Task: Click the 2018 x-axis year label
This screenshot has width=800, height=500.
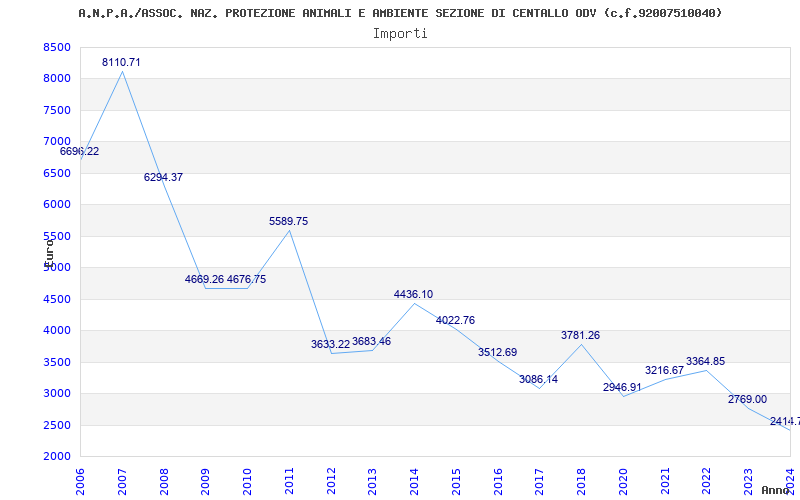Action: 582,481
